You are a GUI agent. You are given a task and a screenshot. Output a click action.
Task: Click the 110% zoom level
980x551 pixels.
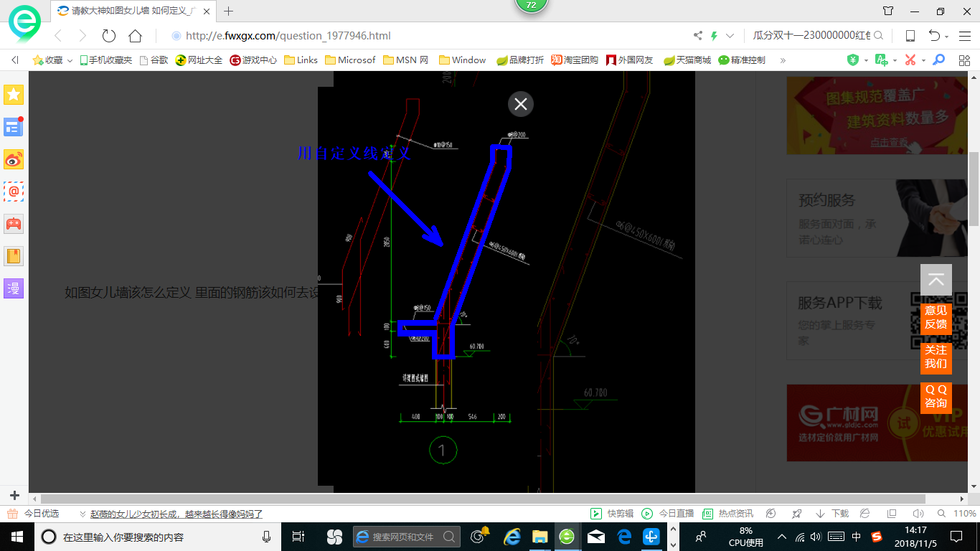(x=964, y=514)
